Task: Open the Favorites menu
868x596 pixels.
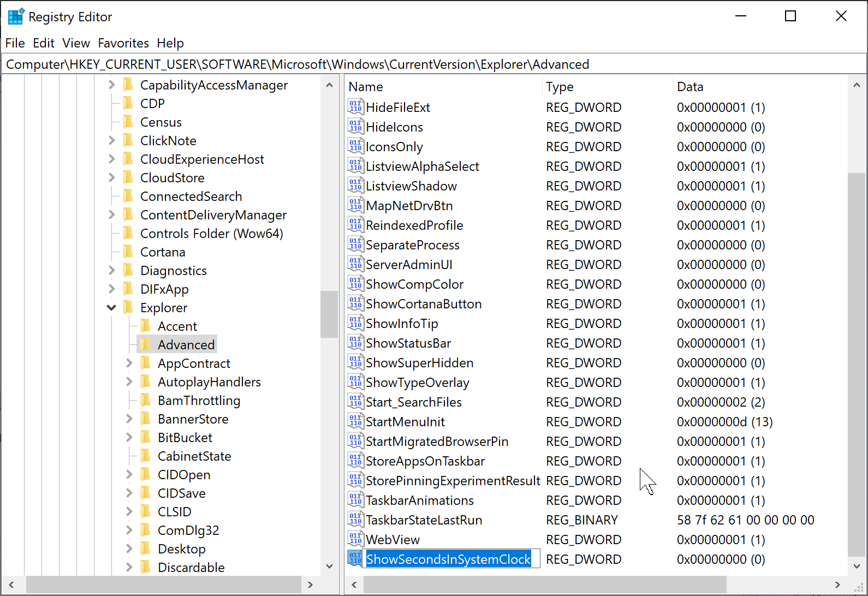Action: tap(123, 43)
